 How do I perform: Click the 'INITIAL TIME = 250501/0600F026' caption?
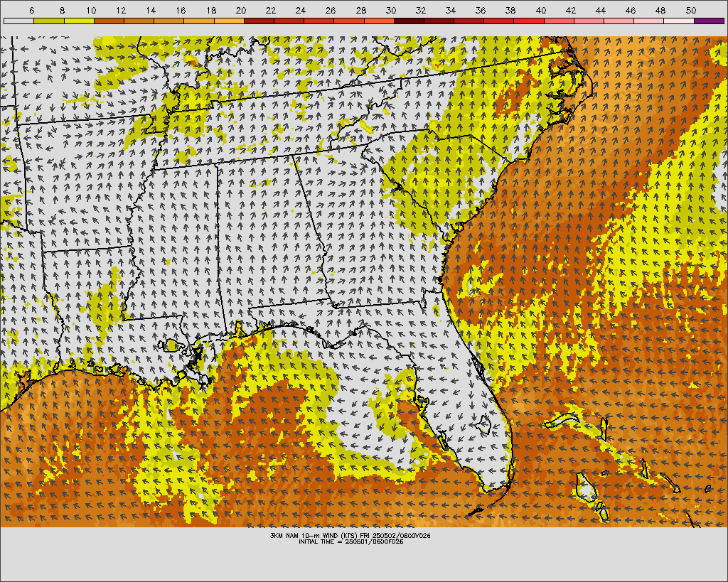coord(350,541)
